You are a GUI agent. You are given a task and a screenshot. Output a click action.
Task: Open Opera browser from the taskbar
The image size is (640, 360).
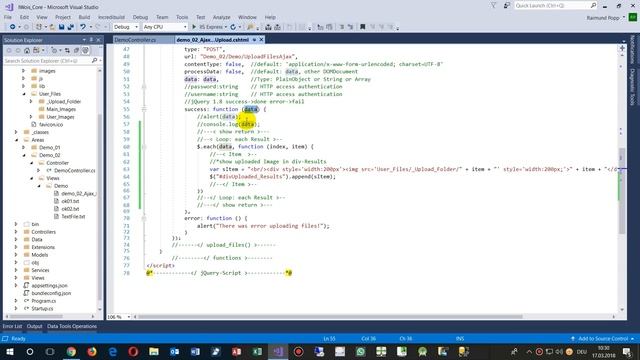133,351
